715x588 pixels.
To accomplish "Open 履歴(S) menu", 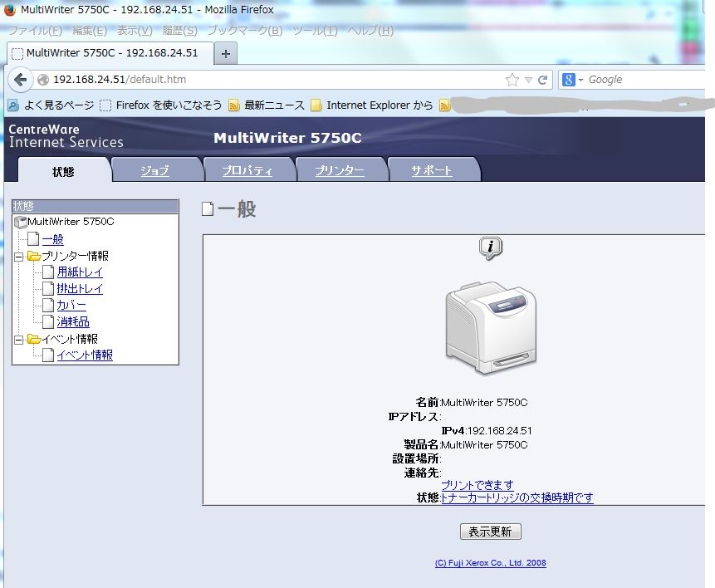I will pos(179,31).
